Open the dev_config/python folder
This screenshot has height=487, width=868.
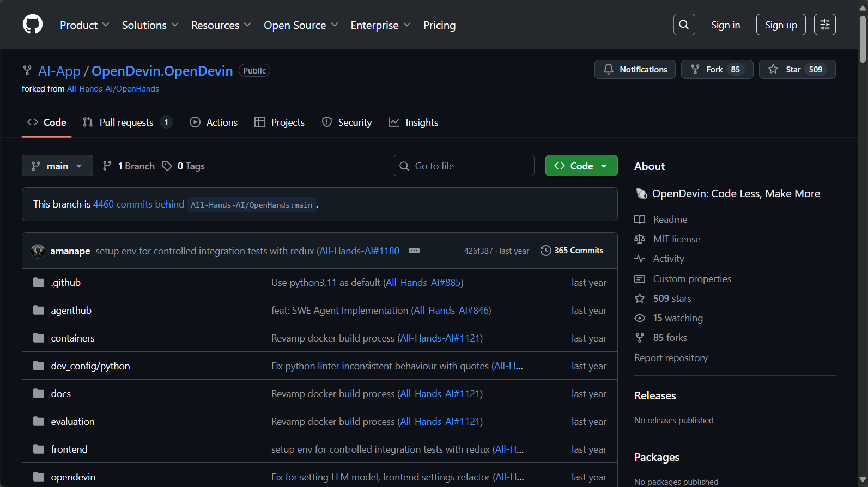click(90, 366)
